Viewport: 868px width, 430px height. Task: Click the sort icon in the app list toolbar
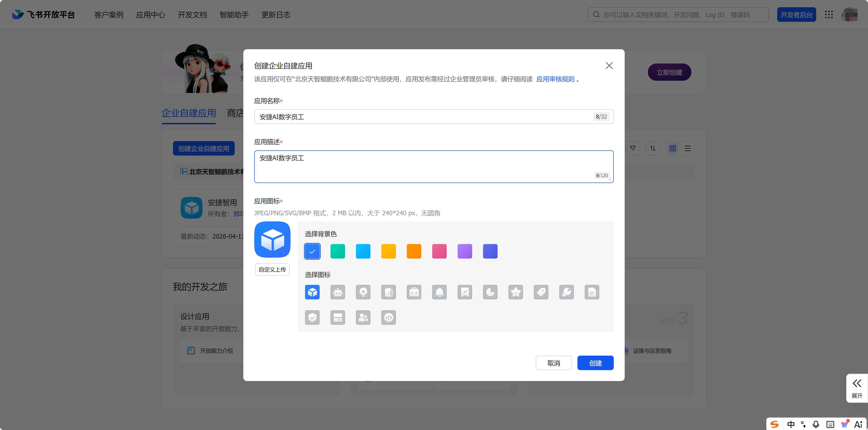pyautogui.click(x=653, y=148)
